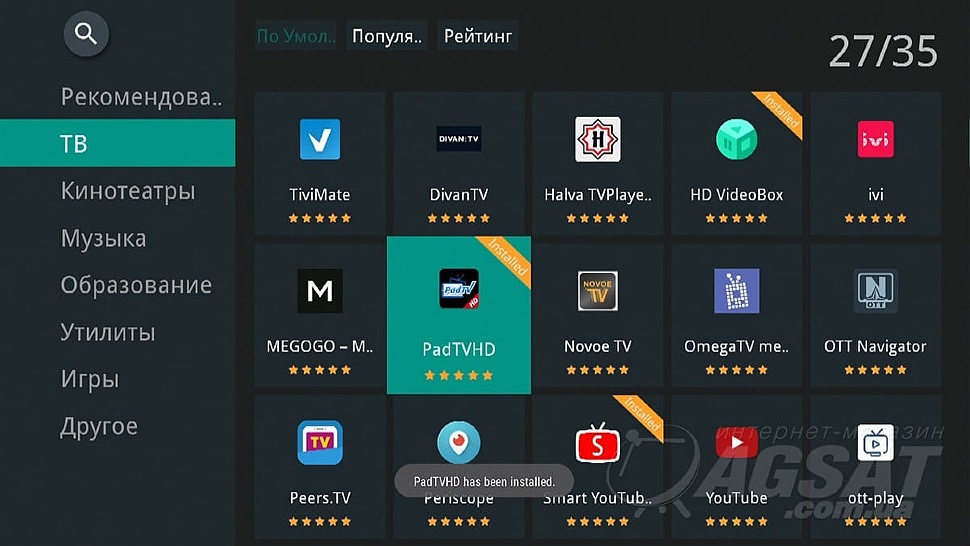Click the PadTVHD name label
This screenshot has width=970, height=546.
(x=458, y=349)
